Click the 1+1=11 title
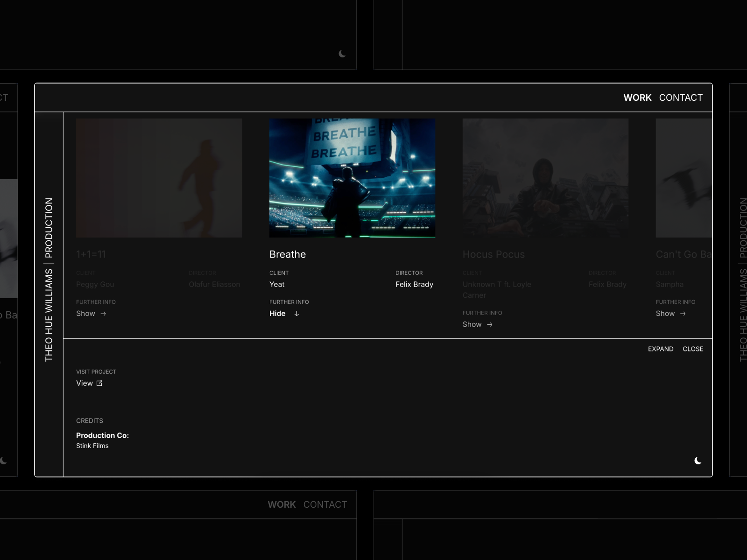The height and width of the screenshot is (560, 747). tap(91, 254)
